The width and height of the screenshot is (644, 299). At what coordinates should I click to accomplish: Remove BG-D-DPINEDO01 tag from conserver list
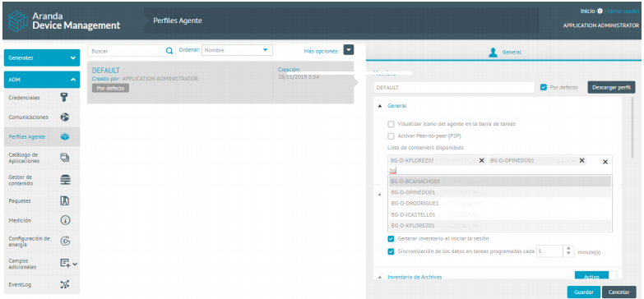[581, 160]
